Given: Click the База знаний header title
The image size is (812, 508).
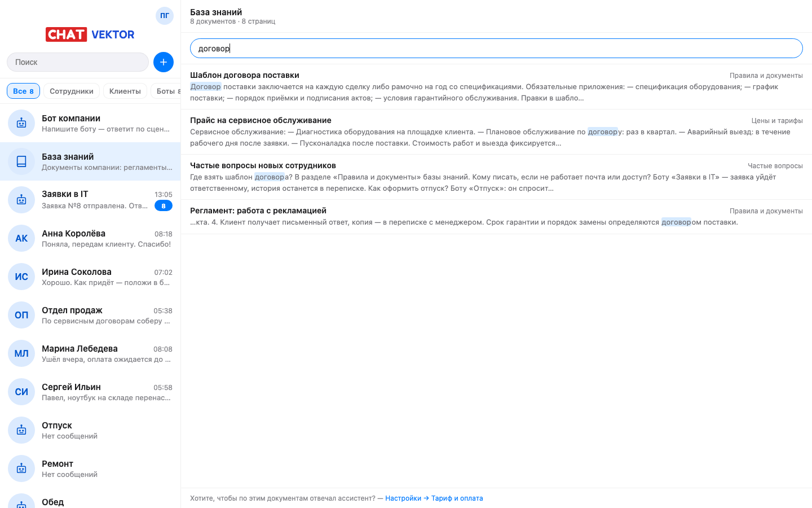Looking at the screenshot, I should pos(216,12).
